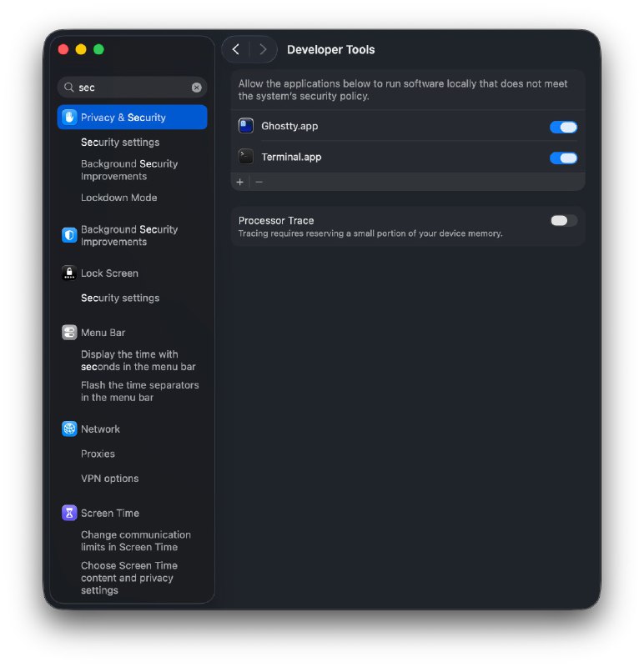Click the Ghostty.app icon in the list
The height and width of the screenshot is (667, 644).
(246, 127)
